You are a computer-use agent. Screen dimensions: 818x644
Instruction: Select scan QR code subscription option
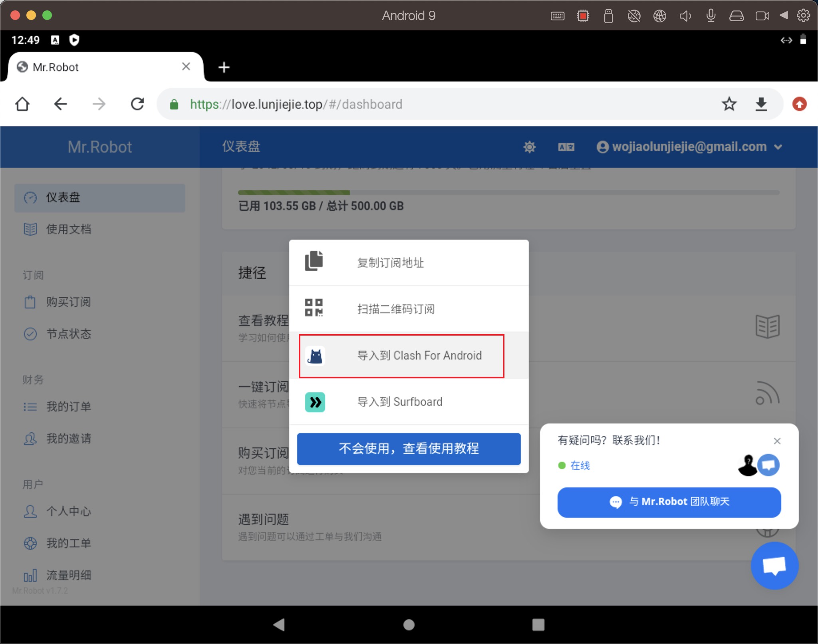pyautogui.click(x=395, y=309)
